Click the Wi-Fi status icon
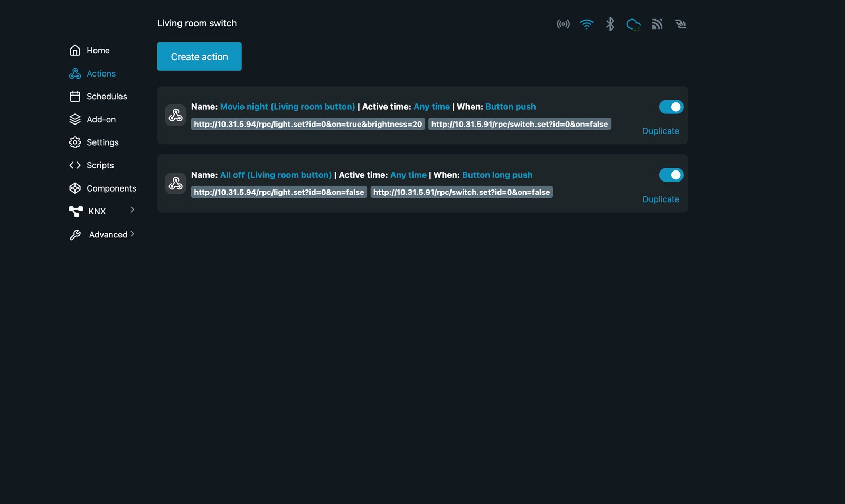This screenshot has width=845, height=504. pyautogui.click(x=586, y=24)
